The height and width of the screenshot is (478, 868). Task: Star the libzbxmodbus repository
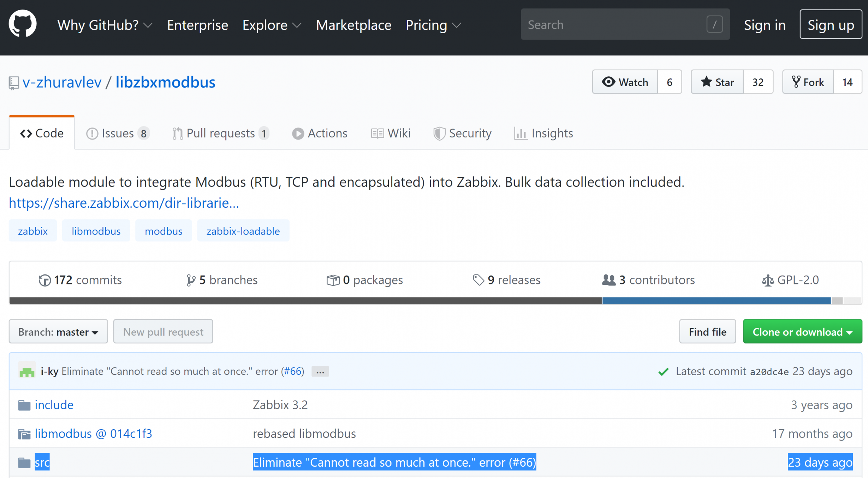(x=717, y=82)
